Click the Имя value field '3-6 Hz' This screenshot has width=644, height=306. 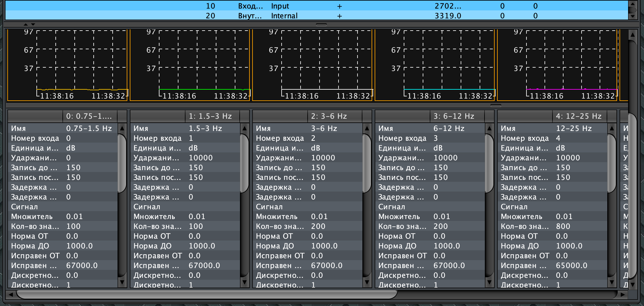(x=324, y=129)
